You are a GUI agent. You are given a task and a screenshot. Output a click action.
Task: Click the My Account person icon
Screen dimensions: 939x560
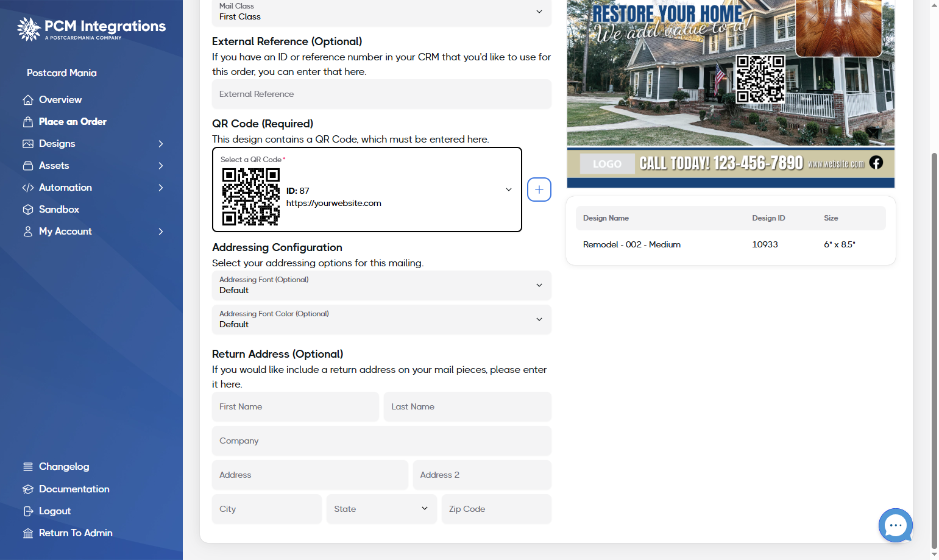(28, 232)
